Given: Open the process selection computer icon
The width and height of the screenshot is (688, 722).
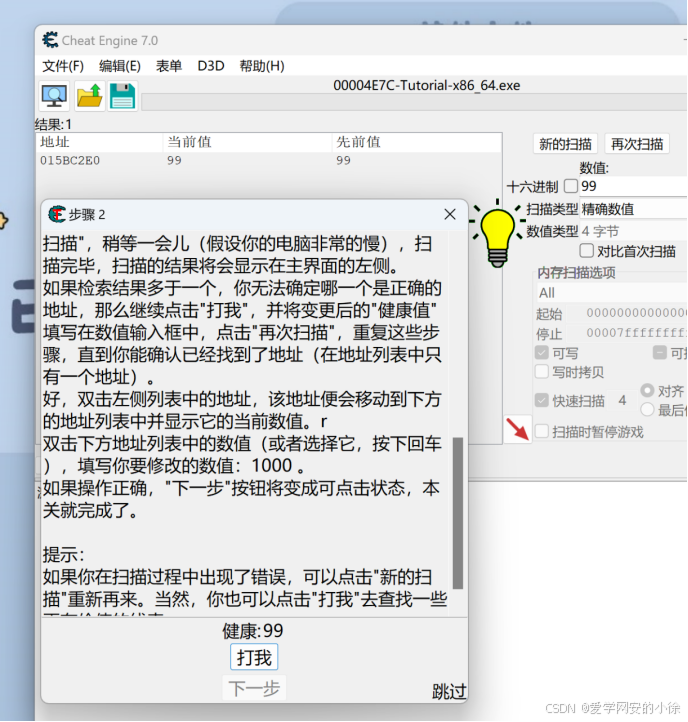Looking at the screenshot, I should [54, 96].
